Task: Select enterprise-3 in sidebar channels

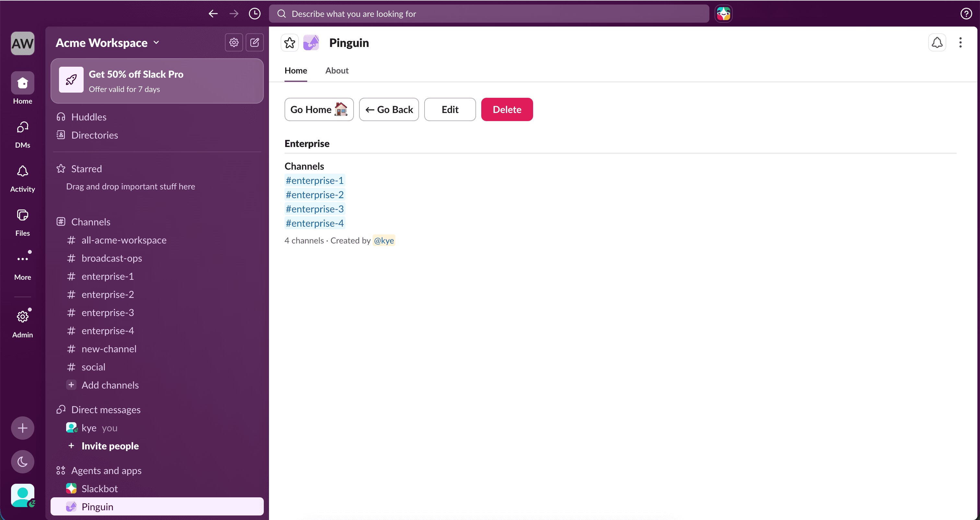Action: click(157, 313)
